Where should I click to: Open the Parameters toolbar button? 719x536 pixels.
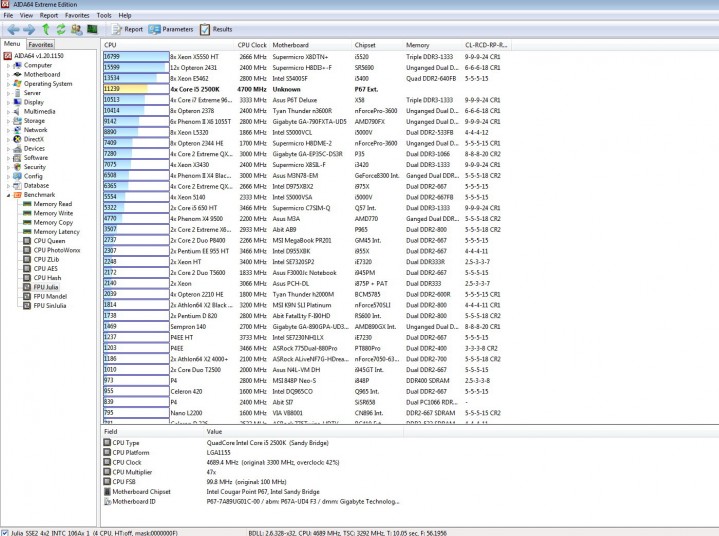[171, 29]
